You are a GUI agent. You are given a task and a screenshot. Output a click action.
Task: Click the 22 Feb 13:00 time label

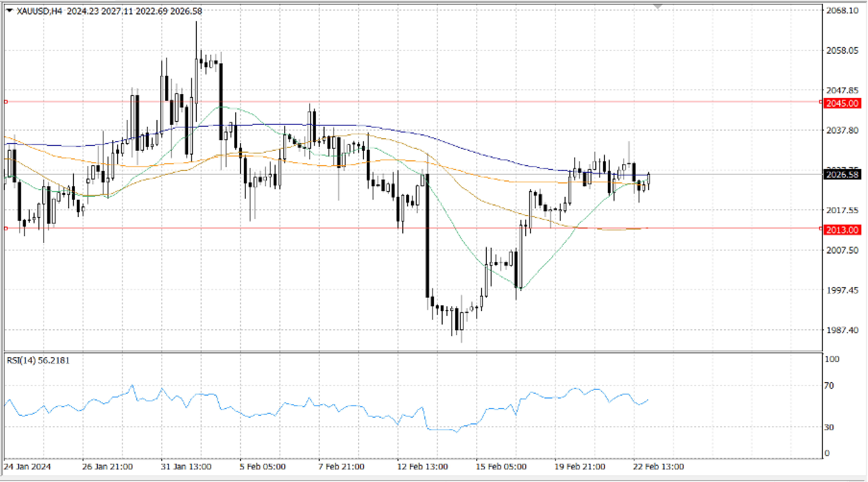[658, 467]
